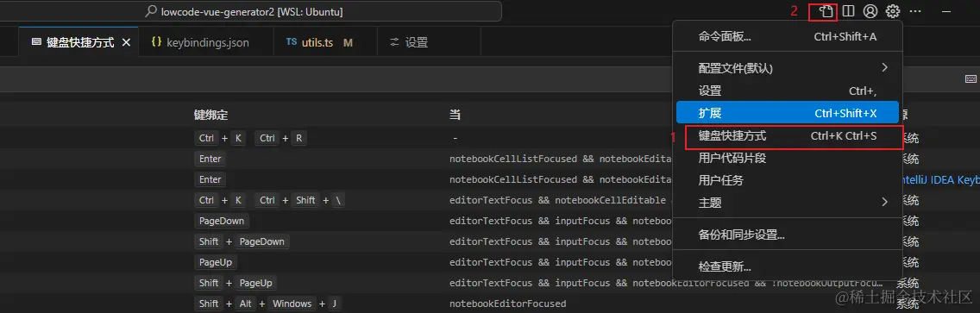This screenshot has height=313, width=980.
Task: Expand the 配置文件(默认) submenu arrow
Action: pyautogui.click(x=884, y=67)
